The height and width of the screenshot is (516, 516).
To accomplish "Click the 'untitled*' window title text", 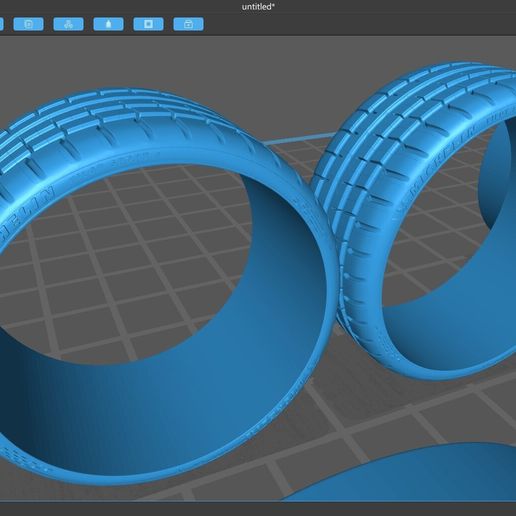I will tap(258, 7).
